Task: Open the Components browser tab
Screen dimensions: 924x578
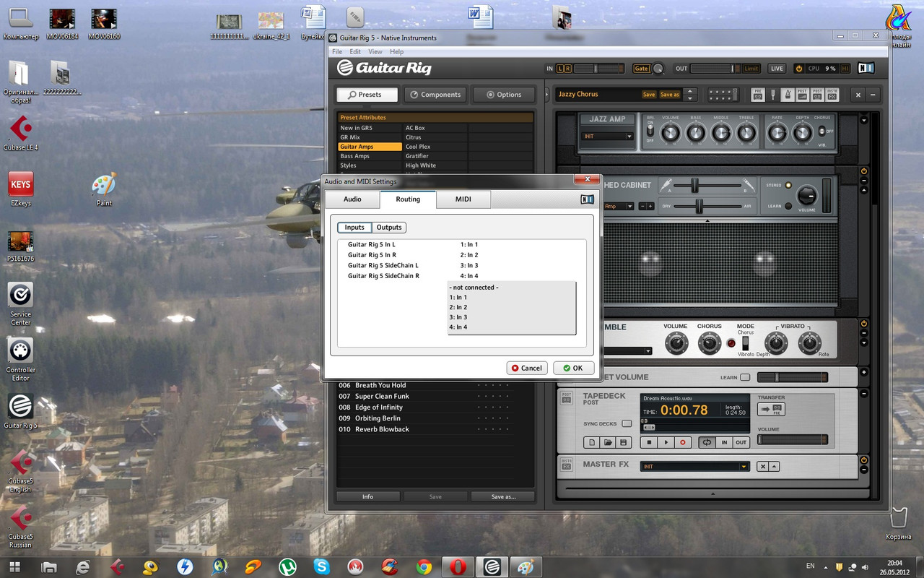Action: (435, 95)
